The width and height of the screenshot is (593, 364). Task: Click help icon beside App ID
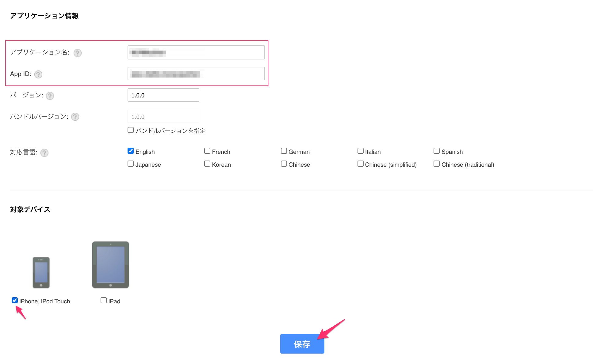pos(38,74)
